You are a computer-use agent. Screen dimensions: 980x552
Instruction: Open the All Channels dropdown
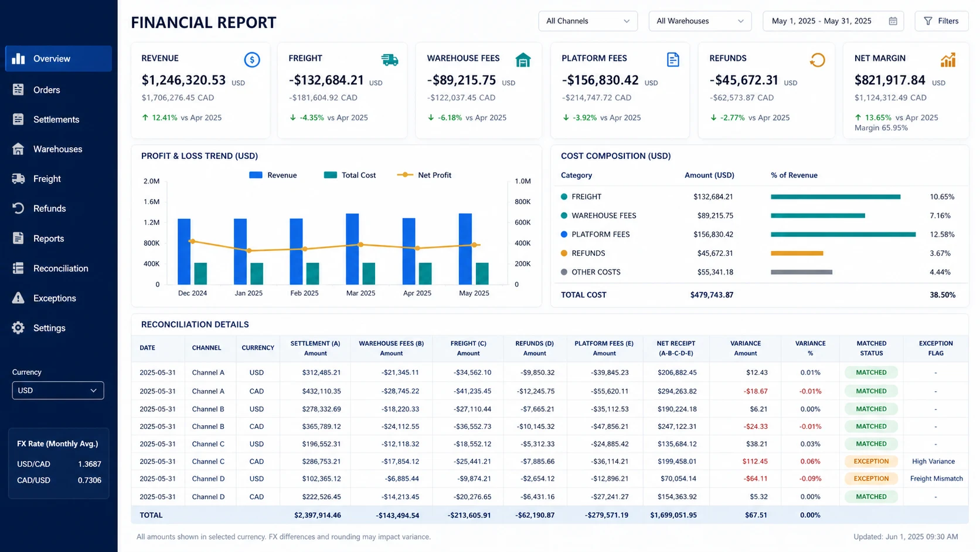(x=588, y=21)
